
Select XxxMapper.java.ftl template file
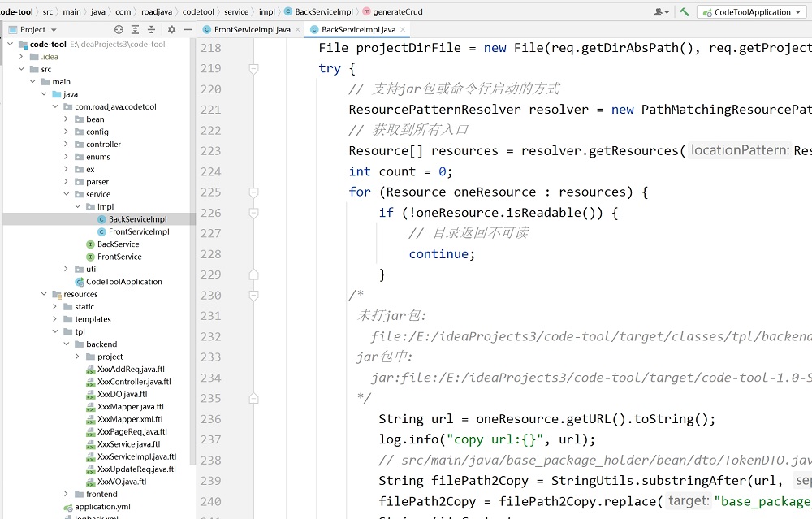(130, 407)
